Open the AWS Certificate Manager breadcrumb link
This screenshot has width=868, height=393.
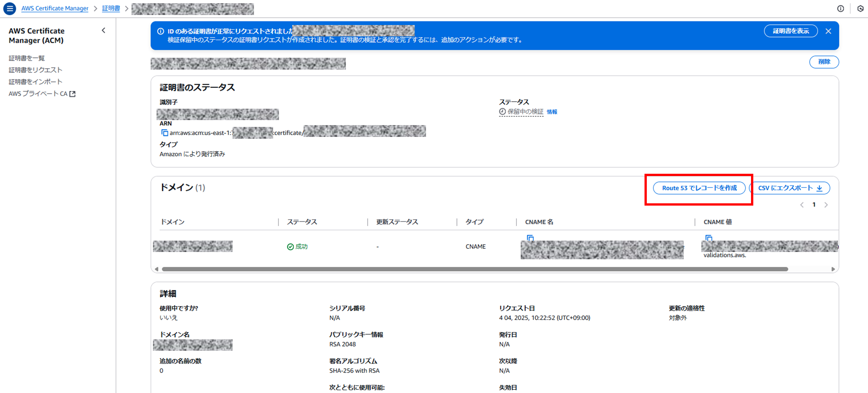55,9
